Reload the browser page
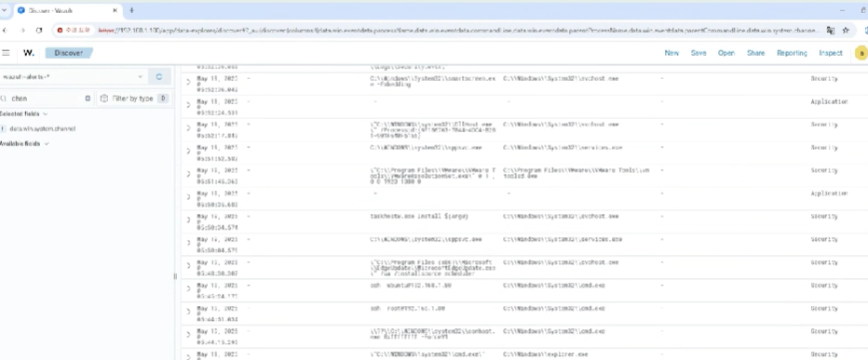 click(39, 31)
